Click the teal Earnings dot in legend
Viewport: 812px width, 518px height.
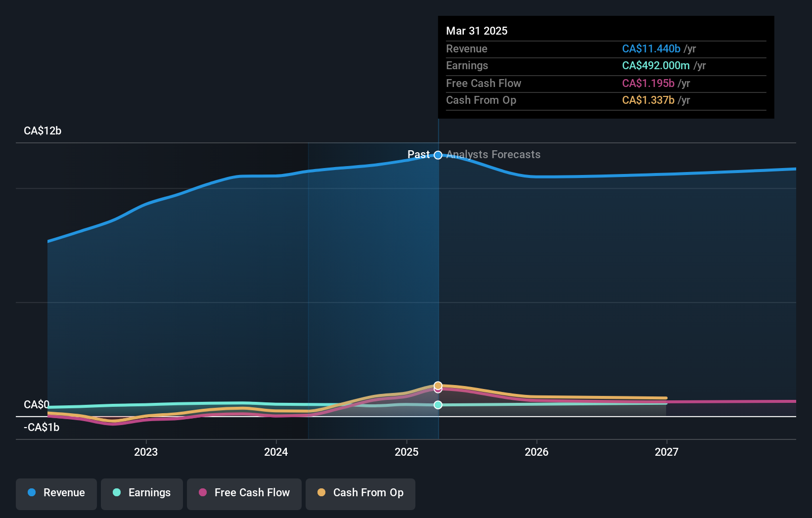[x=117, y=492]
